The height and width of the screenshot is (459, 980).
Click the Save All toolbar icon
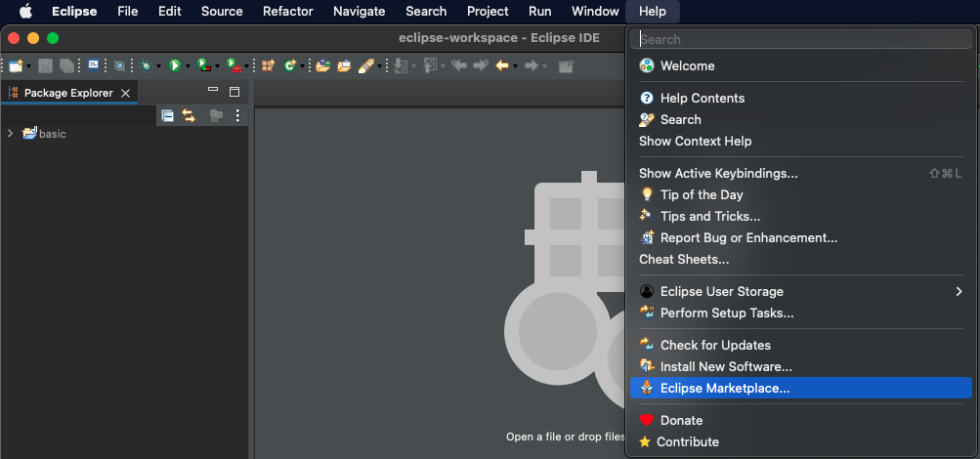pos(66,65)
